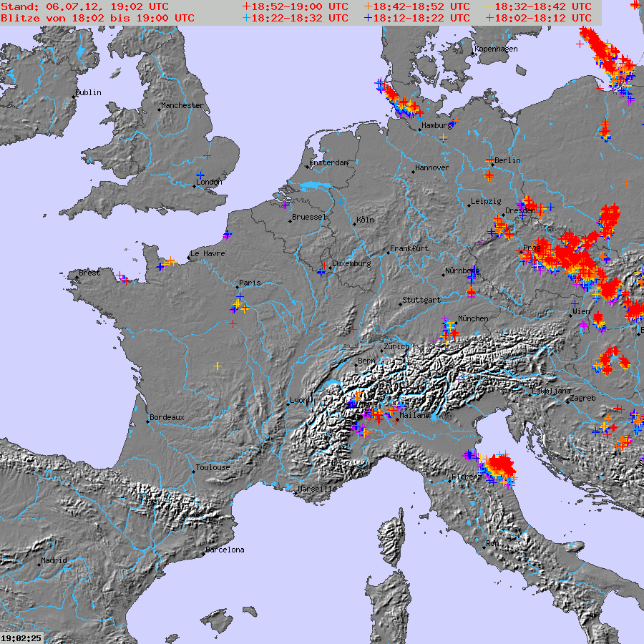
Task: Click the Brest city label
Action: [x=89, y=273]
